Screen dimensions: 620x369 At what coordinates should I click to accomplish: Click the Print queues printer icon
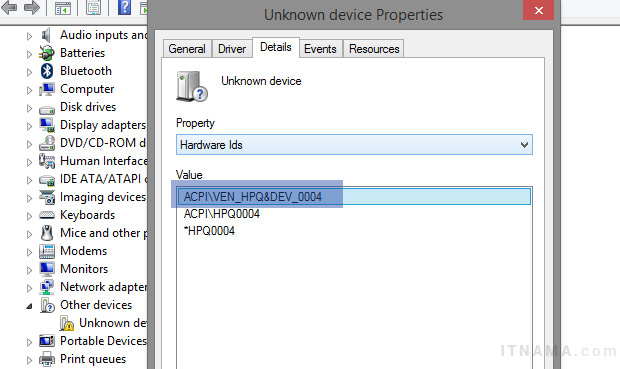coord(47,359)
